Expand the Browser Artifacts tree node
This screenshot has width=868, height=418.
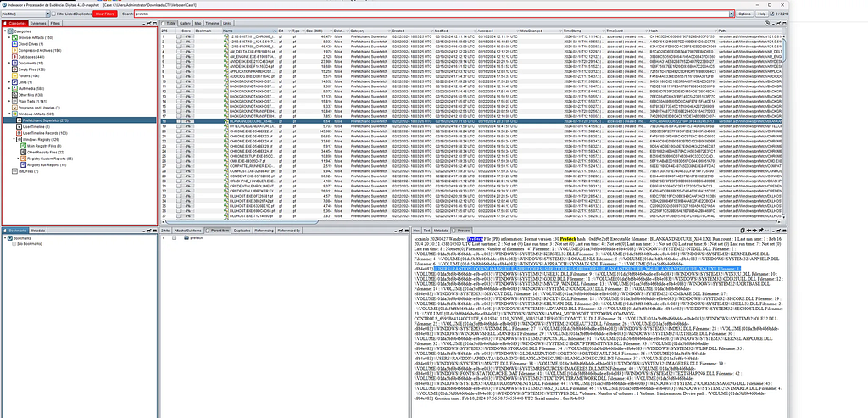[9, 37]
